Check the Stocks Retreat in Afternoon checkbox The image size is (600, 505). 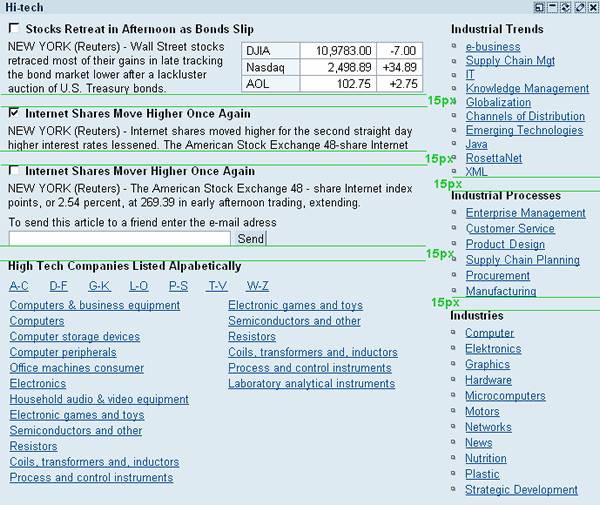pyautogui.click(x=14, y=29)
